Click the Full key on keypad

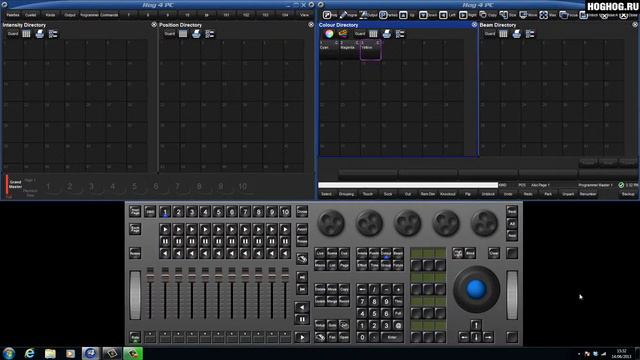398,313
